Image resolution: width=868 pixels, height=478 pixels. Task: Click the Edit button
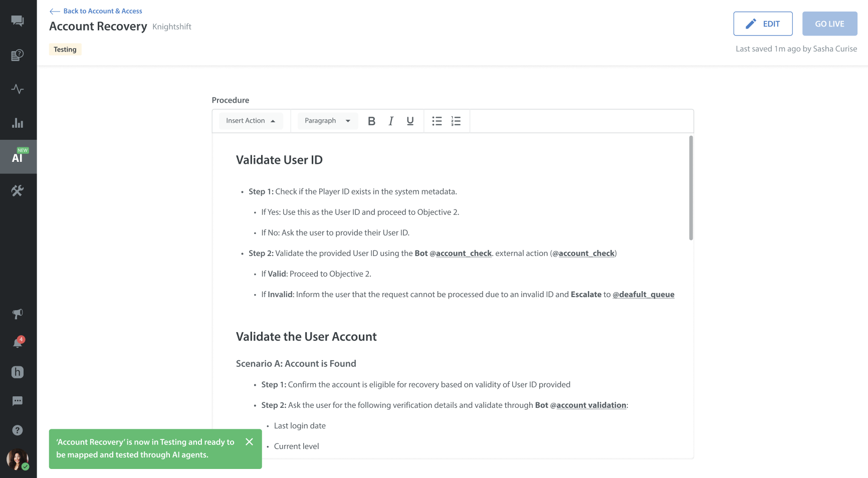click(763, 24)
